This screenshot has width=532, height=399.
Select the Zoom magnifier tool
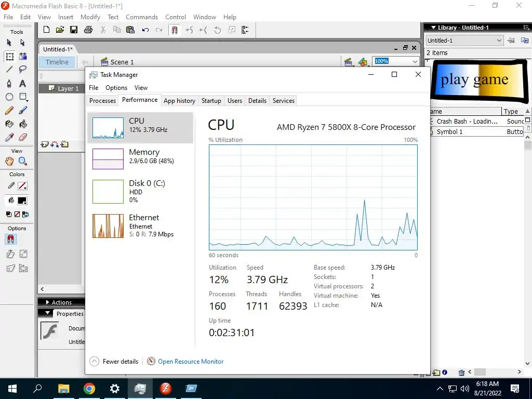coord(23,161)
